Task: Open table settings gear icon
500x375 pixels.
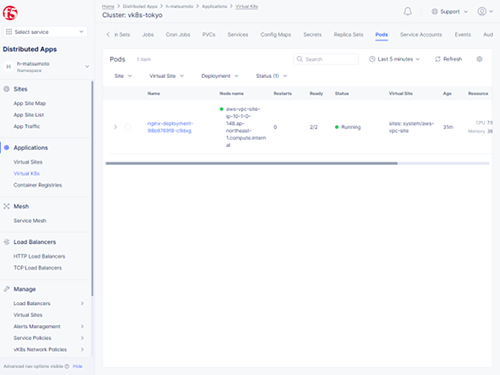Action: point(479,59)
